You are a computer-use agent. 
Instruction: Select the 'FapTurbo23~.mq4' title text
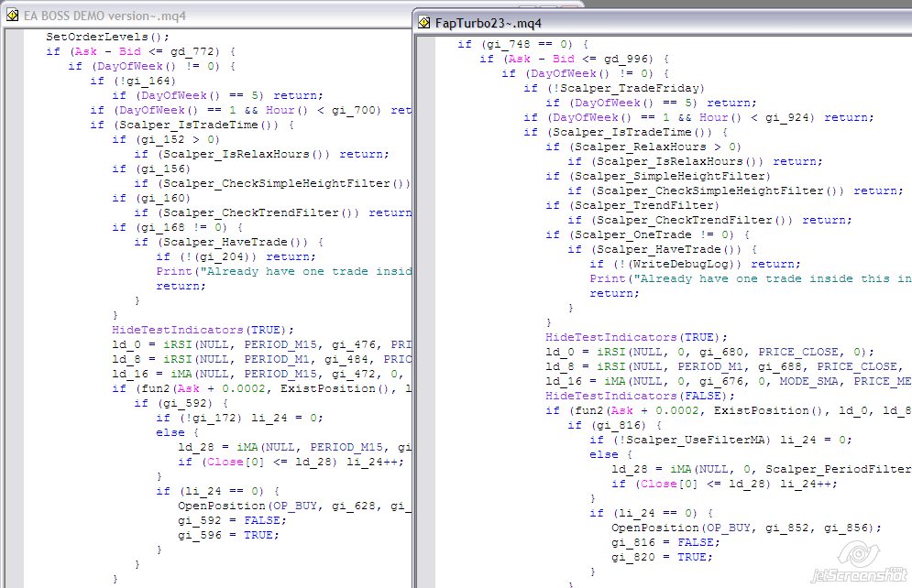[x=489, y=23]
